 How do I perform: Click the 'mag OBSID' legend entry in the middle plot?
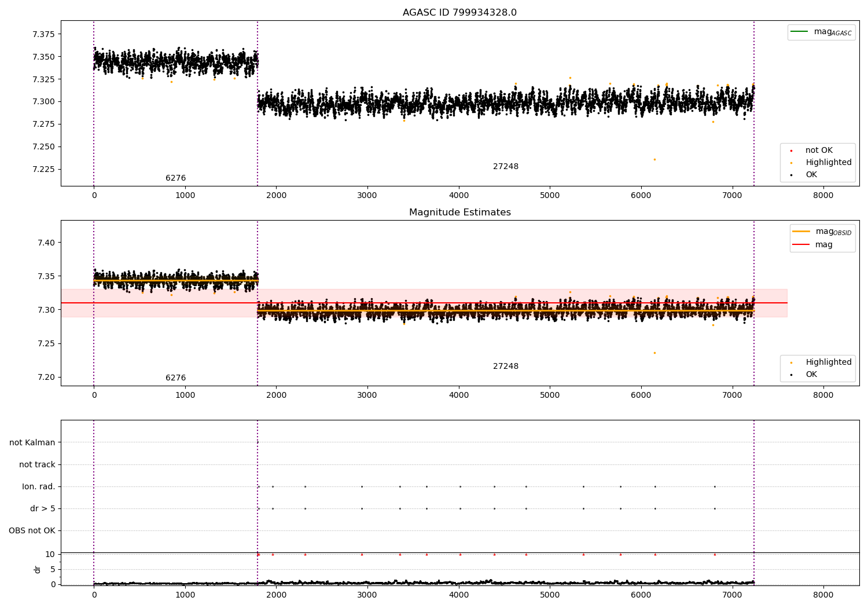point(822,232)
